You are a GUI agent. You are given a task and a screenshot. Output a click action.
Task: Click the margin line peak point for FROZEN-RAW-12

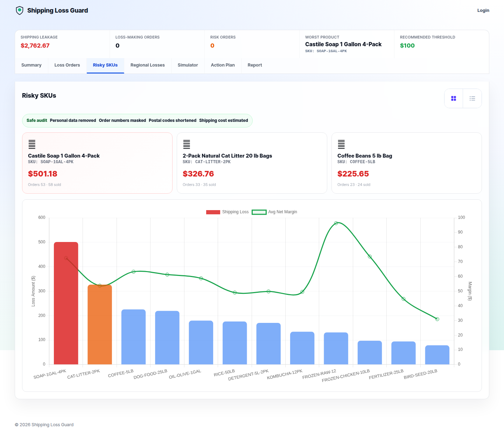336,223
